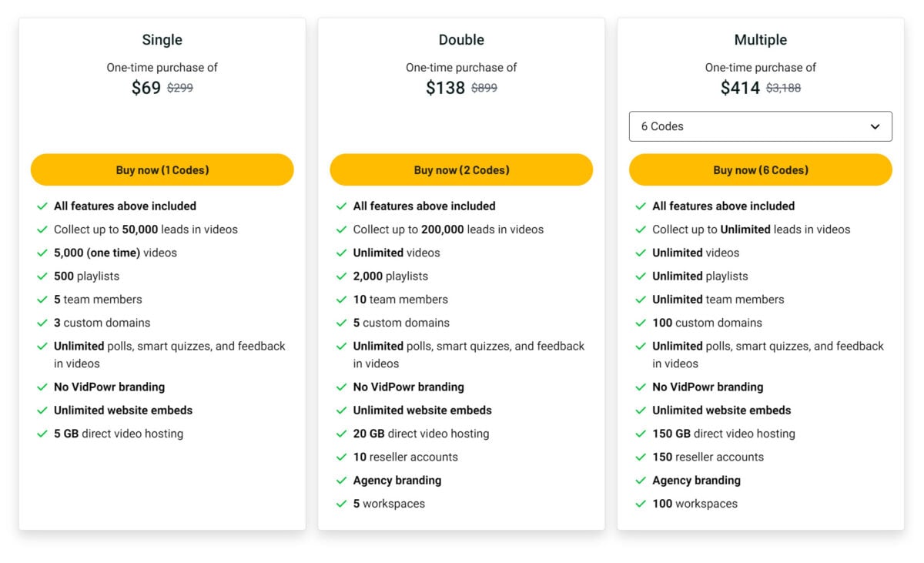Click the checkmark beside '100 workspaces' in Multiple
Screen dimensions: 924x563
coord(641,504)
